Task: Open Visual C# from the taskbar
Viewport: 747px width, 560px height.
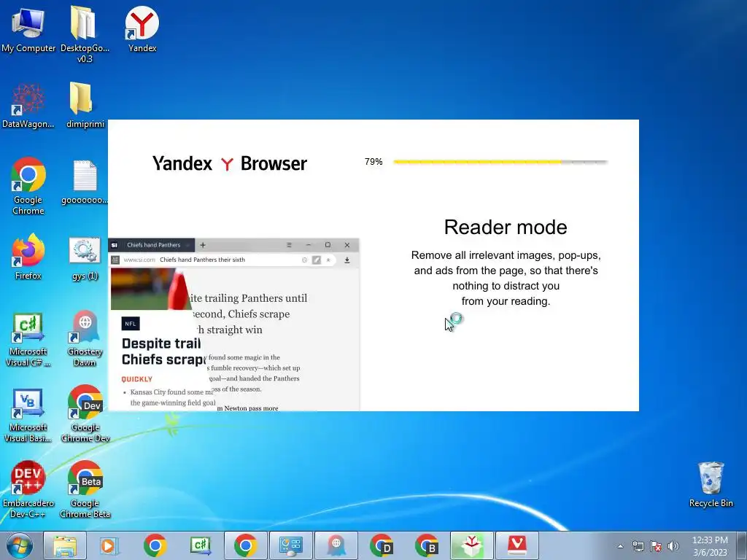Action: (200, 545)
